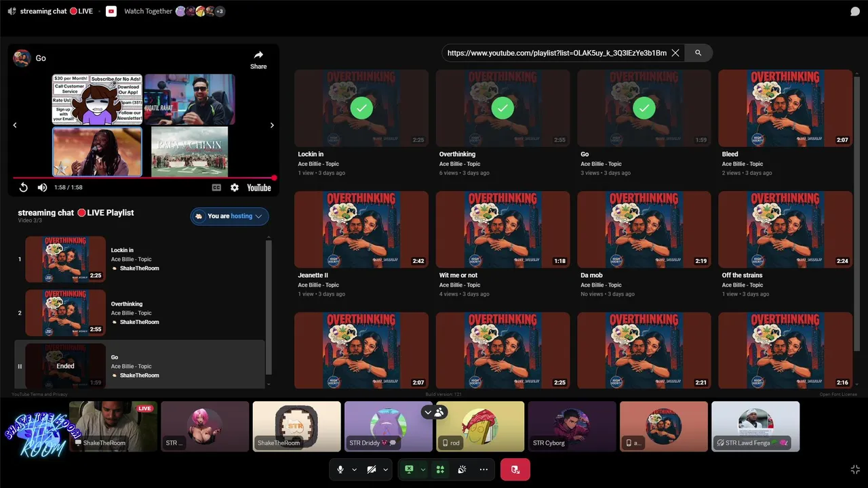Open the soundboard icon
Screen dimensions: 868x488
click(462, 469)
